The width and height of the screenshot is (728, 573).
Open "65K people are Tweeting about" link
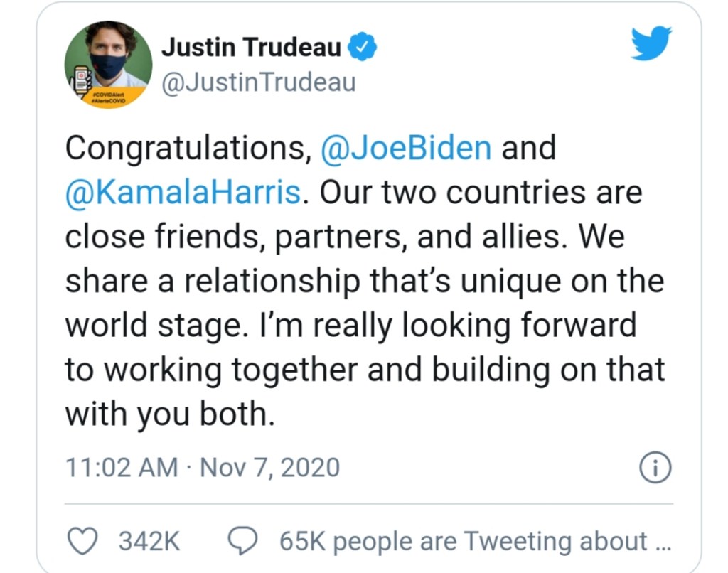(x=463, y=541)
